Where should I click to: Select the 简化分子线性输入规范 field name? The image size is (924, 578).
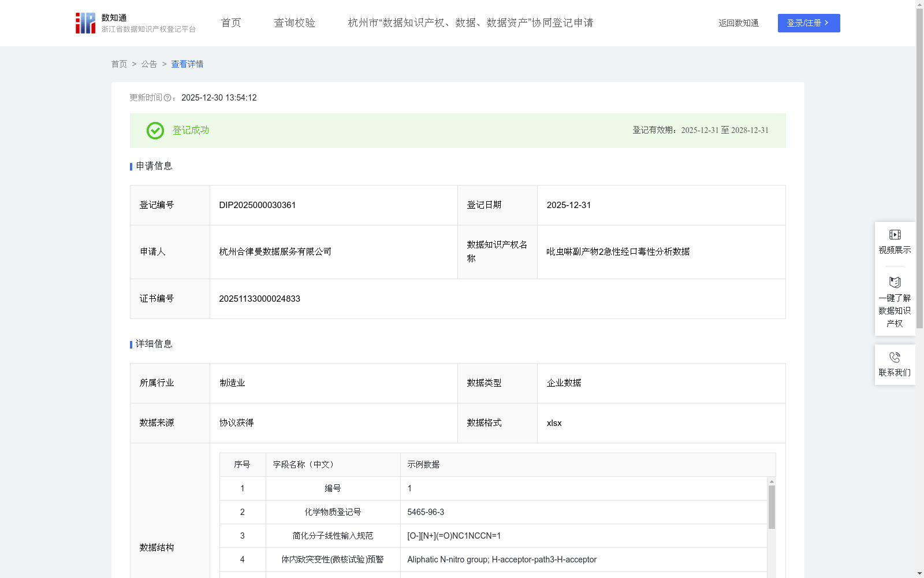(333, 536)
